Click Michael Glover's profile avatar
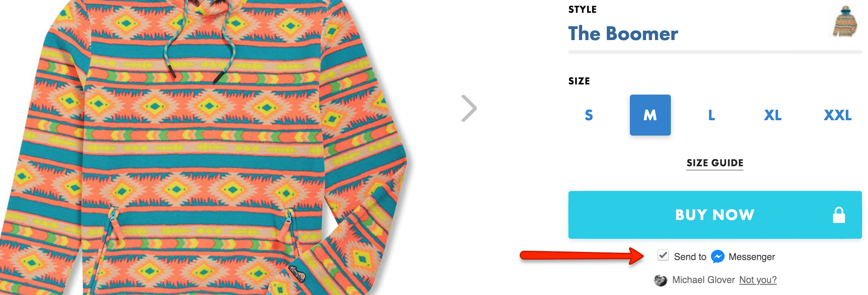868x295 pixels. [x=660, y=280]
